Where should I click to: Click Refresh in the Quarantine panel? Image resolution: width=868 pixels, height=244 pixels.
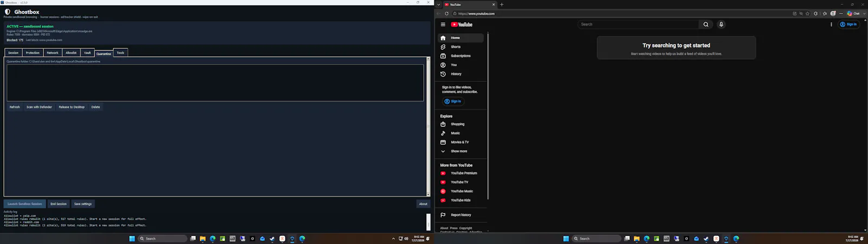coord(15,107)
